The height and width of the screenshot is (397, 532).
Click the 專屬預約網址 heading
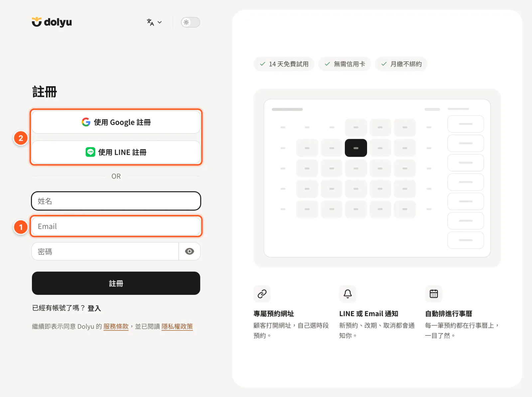click(x=274, y=314)
